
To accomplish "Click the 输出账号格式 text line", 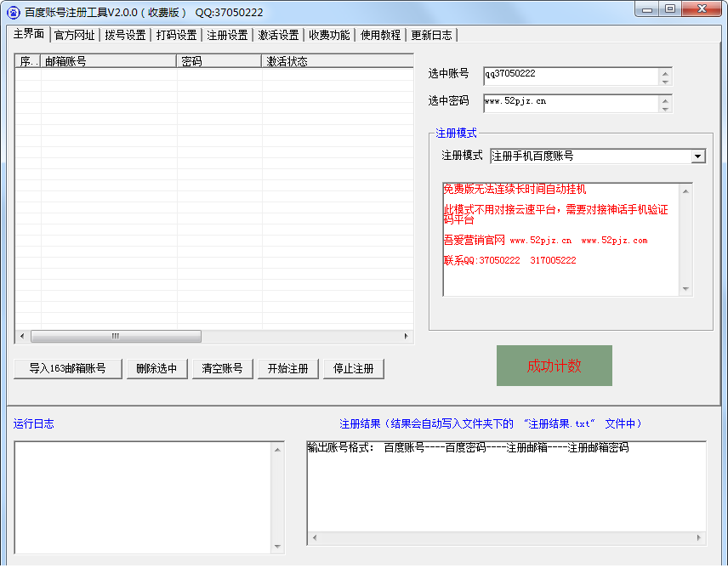I will tap(468, 447).
